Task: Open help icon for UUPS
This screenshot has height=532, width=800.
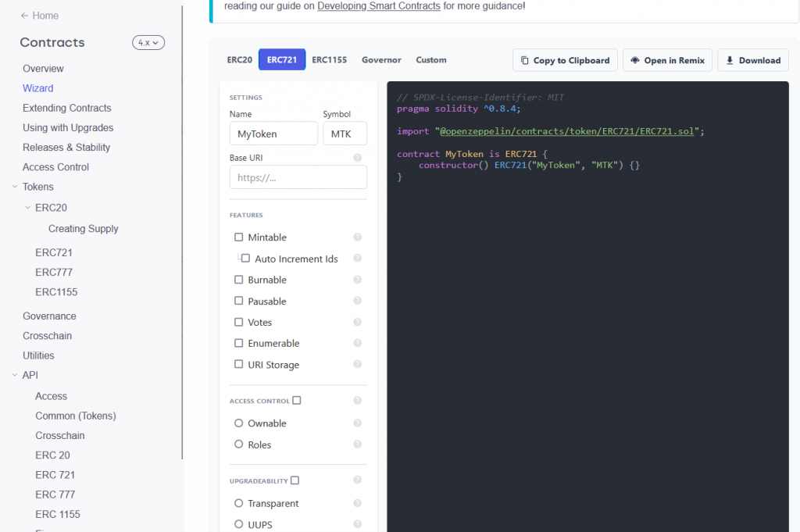Action: tap(358, 524)
